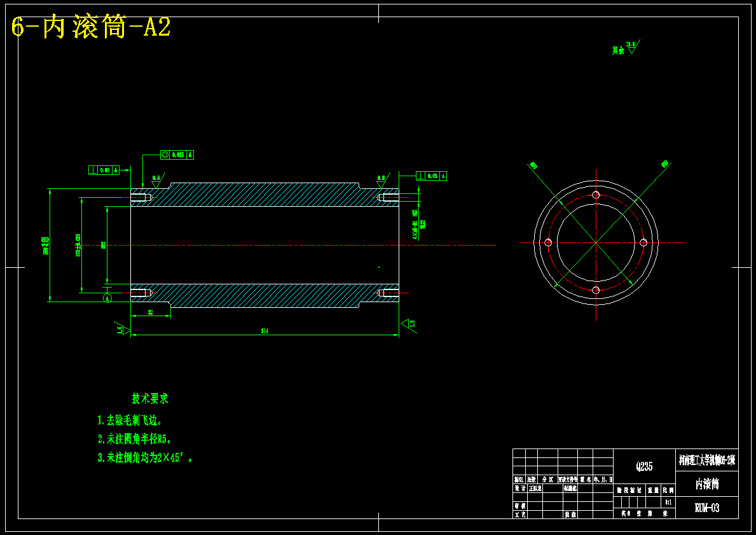Click the Q235 material cell
756x535 pixels.
(644, 466)
